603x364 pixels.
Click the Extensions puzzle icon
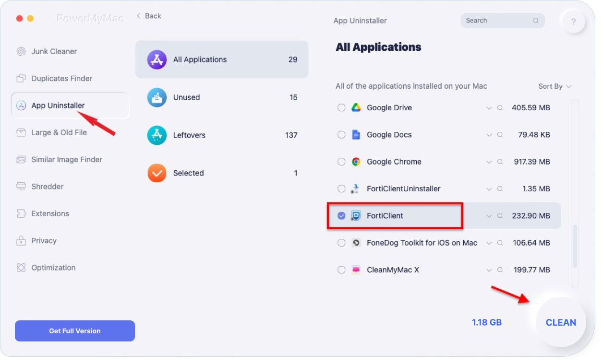pos(21,213)
